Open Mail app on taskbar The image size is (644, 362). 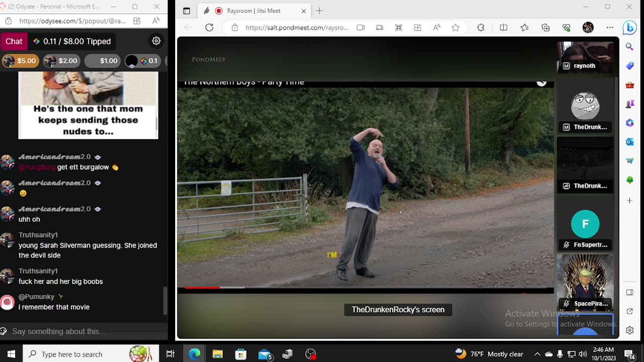point(265,354)
